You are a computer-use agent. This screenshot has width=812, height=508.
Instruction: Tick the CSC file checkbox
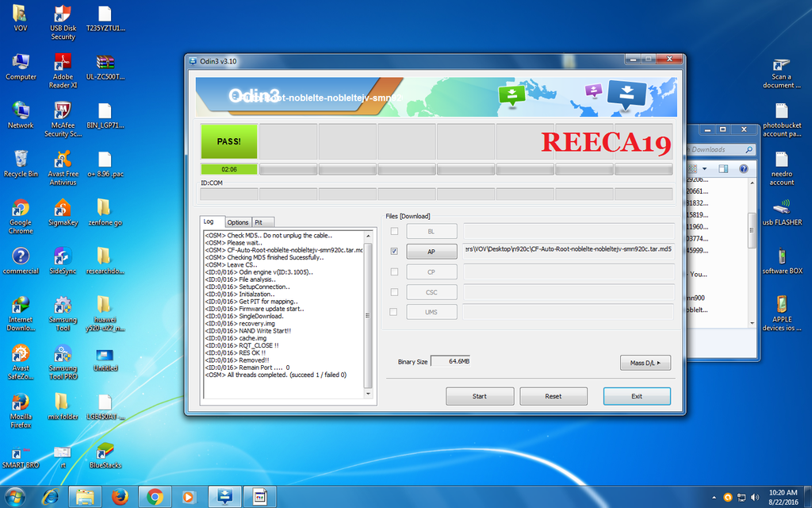click(x=394, y=292)
